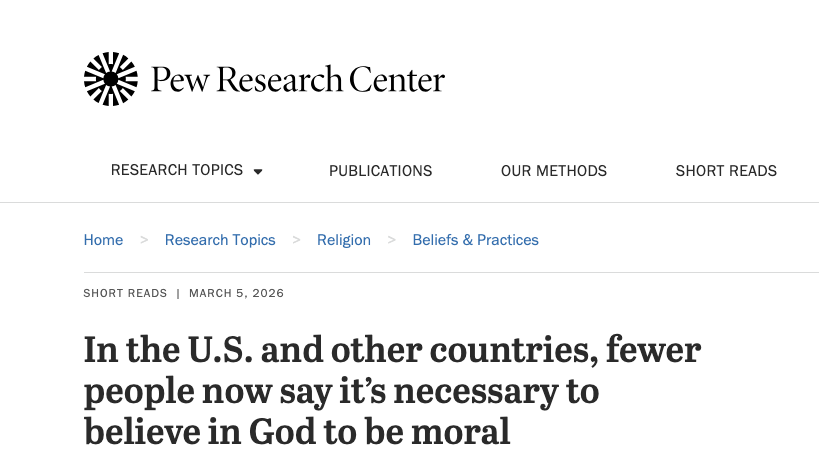This screenshot has width=819, height=461.
Task: Go to Our Methods page
Action: pyautogui.click(x=554, y=171)
